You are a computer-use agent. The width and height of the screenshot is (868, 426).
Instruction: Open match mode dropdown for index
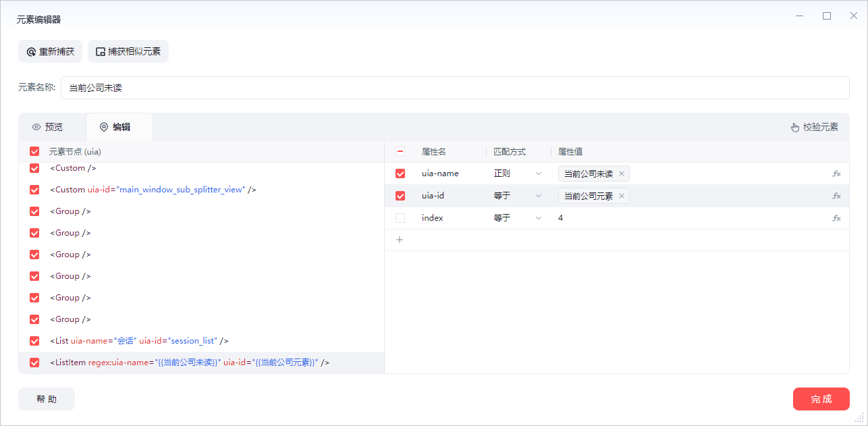518,218
